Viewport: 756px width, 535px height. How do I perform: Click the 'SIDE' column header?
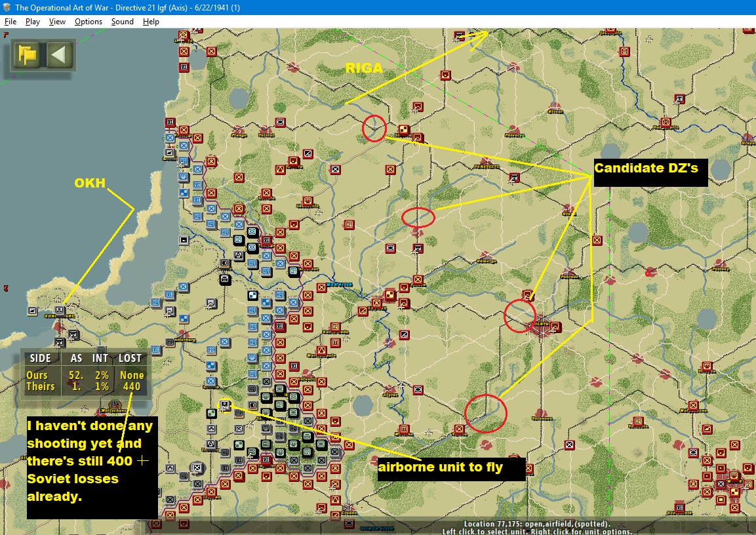[x=41, y=358]
